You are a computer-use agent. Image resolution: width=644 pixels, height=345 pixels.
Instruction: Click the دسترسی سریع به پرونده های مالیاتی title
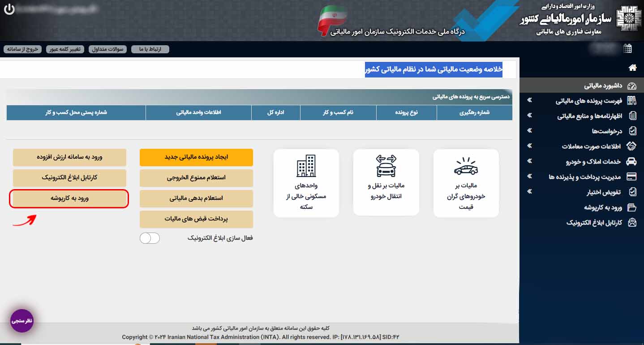pyautogui.click(x=471, y=97)
